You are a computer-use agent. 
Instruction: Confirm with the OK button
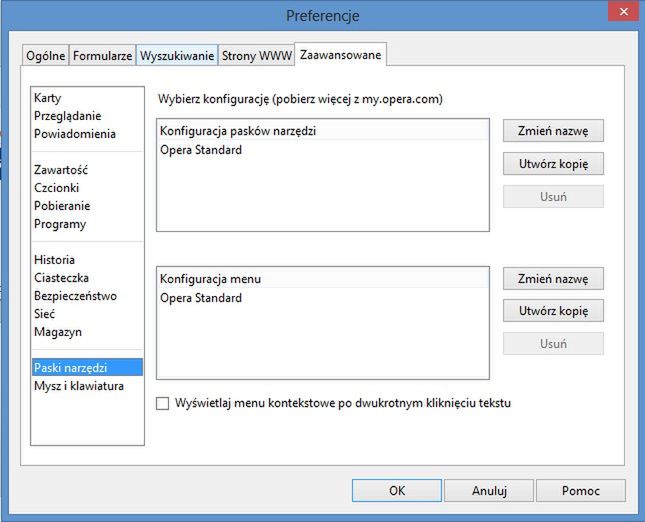397,490
